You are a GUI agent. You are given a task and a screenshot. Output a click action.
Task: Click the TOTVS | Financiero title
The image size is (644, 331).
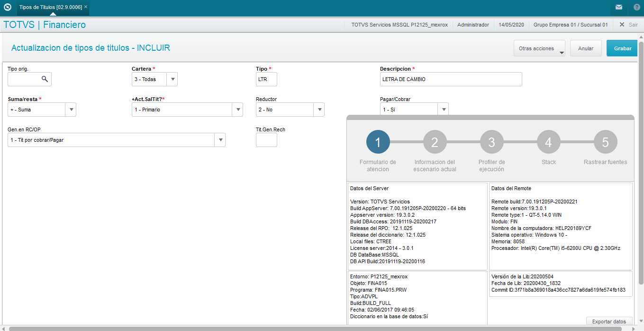click(45, 25)
